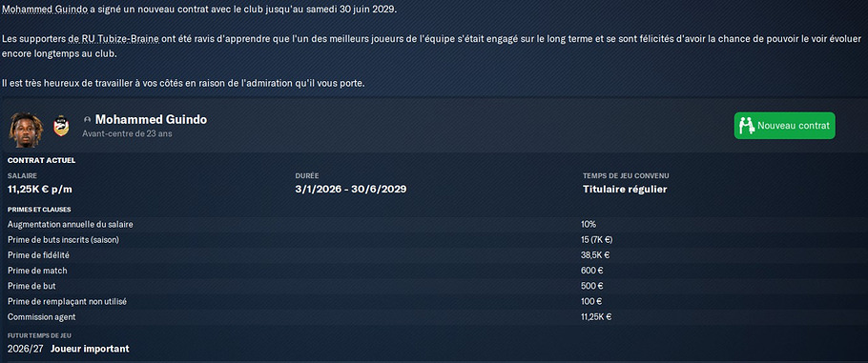Click the small person icon beside the player name
The image size is (868, 363).
(87, 119)
